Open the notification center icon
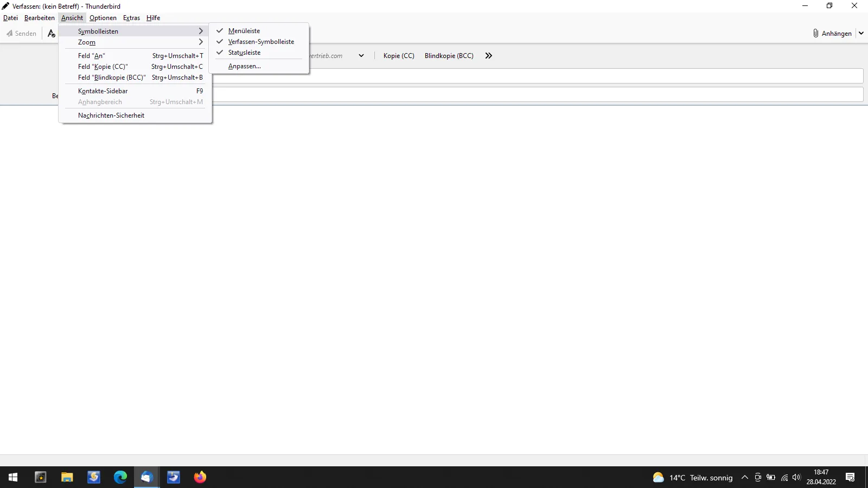Image resolution: width=868 pixels, height=488 pixels. pyautogui.click(x=850, y=477)
